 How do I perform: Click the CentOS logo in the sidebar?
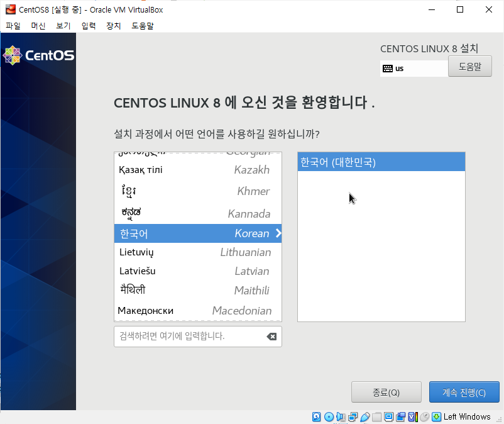[38, 55]
